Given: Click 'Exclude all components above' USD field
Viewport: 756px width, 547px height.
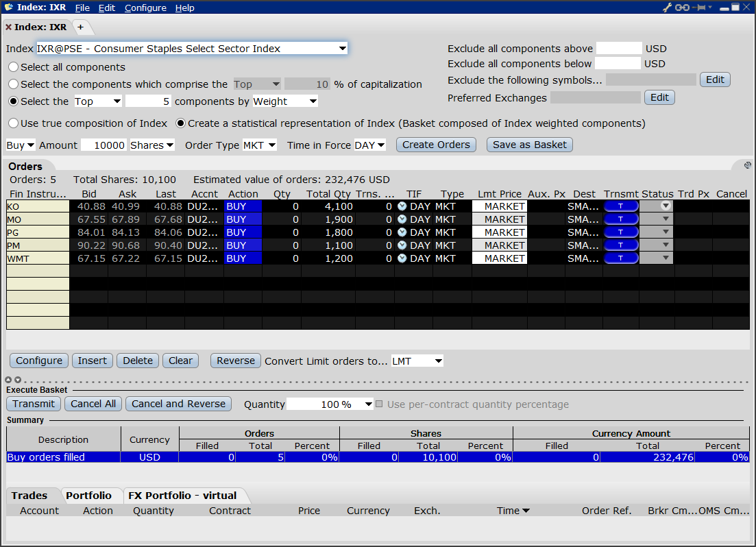Looking at the screenshot, I should 619,48.
